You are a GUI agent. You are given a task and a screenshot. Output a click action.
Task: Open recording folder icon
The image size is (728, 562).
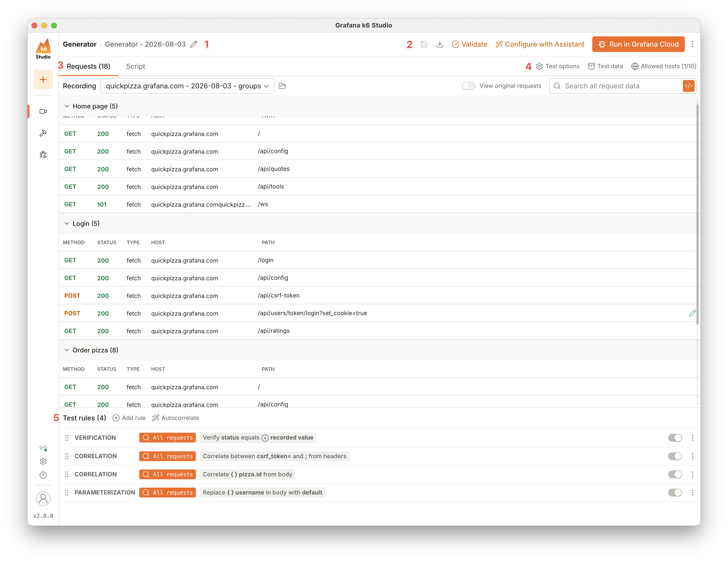[x=282, y=86]
